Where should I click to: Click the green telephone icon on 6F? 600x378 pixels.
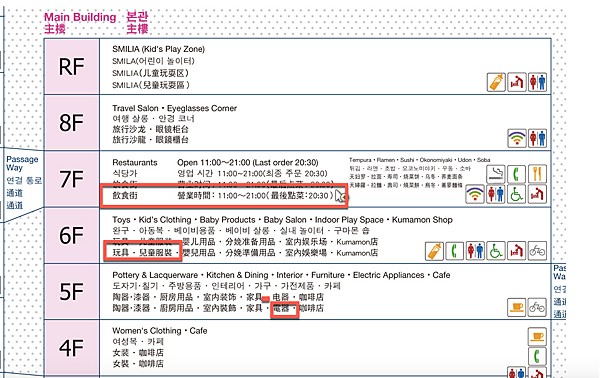[455, 251]
